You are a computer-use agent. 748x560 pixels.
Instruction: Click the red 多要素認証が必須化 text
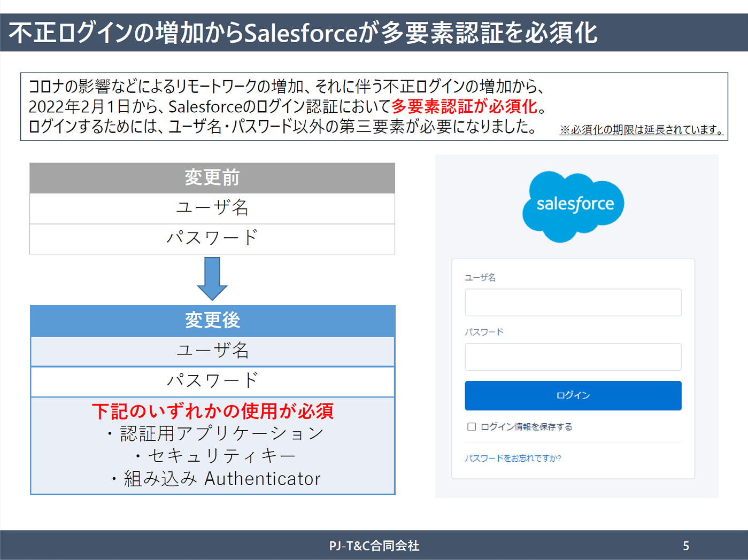point(464,107)
